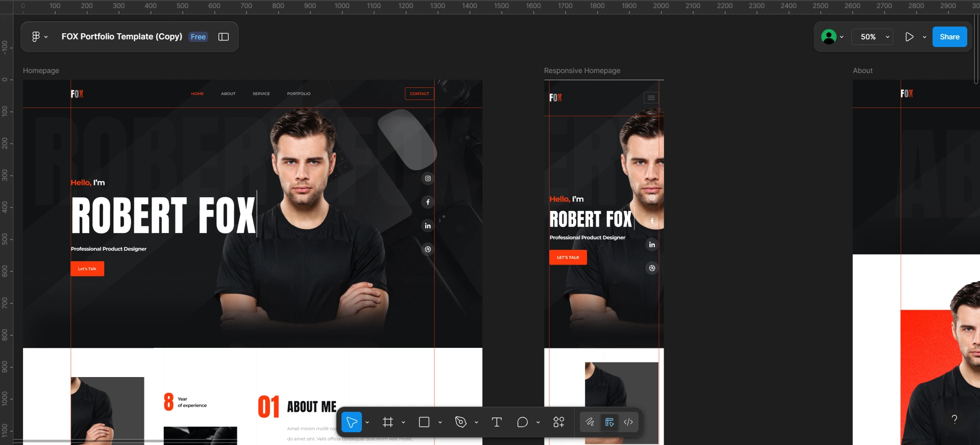The width and height of the screenshot is (980, 445).
Task: Select the Move tool in toolbar
Action: pyautogui.click(x=352, y=422)
